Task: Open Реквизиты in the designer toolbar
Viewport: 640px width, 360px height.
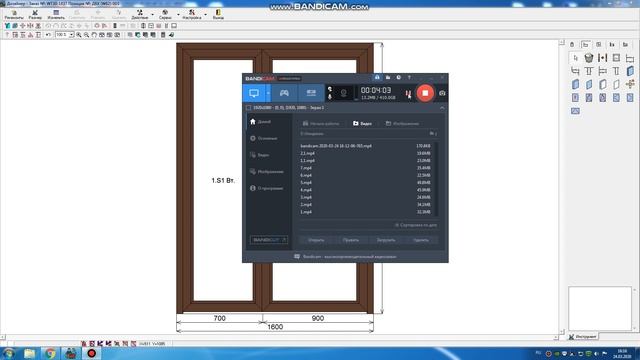Action: (14, 15)
